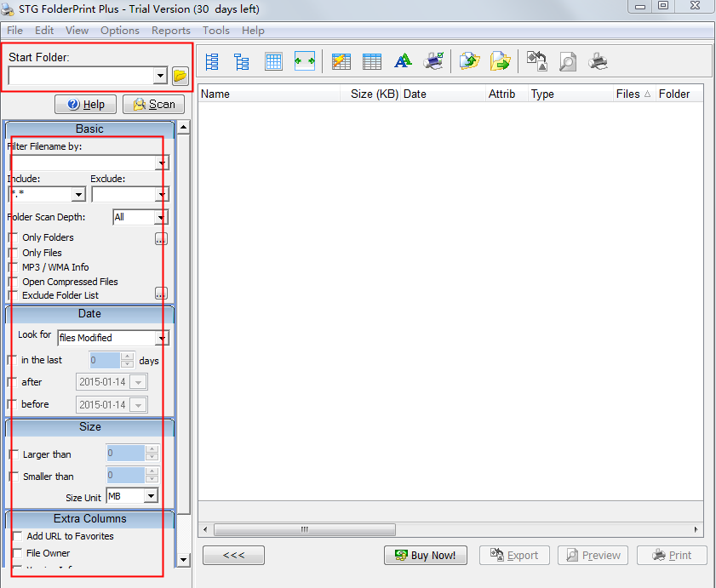Check Add URL to Favorites
The height and width of the screenshot is (588, 716).
[17, 536]
